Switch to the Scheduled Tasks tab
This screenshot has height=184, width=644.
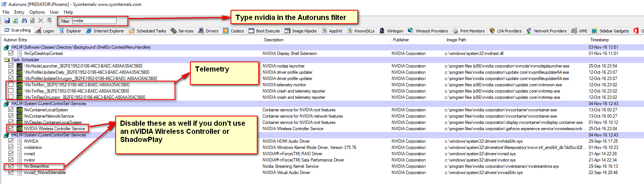point(147,31)
